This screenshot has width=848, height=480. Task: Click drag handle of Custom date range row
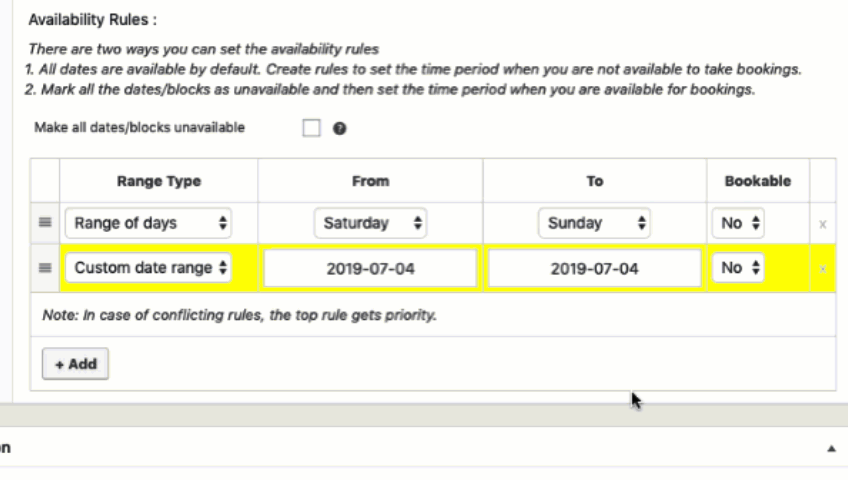click(x=45, y=268)
